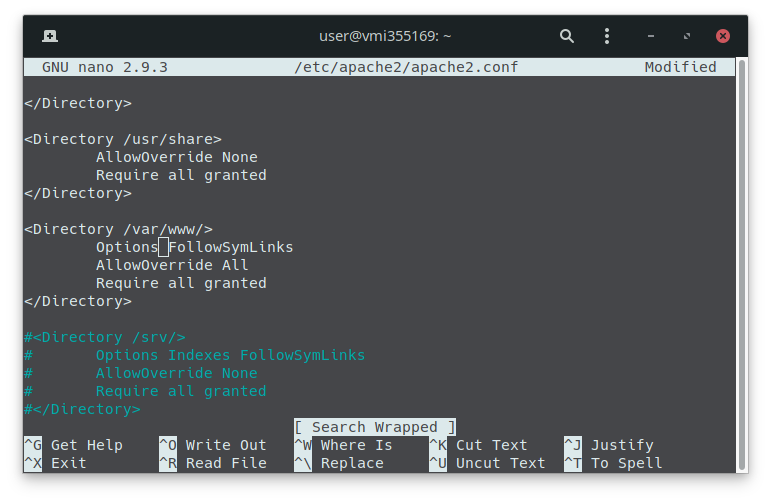Image resolution: width=771 pixels, height=504 pixels.
Task: Click the ^J Justify shortcut
Action: tap(608, 445)
